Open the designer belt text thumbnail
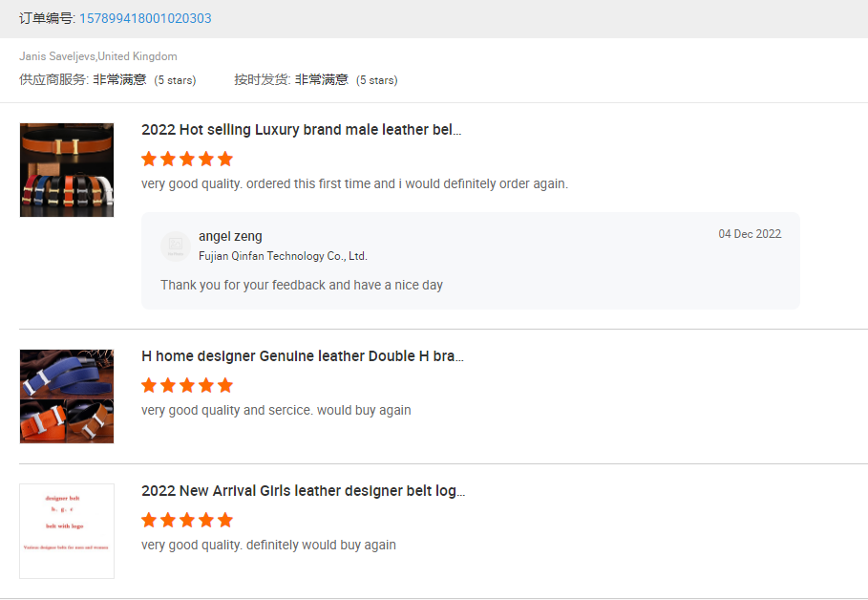Screen dimensions: 868x600 67,531
